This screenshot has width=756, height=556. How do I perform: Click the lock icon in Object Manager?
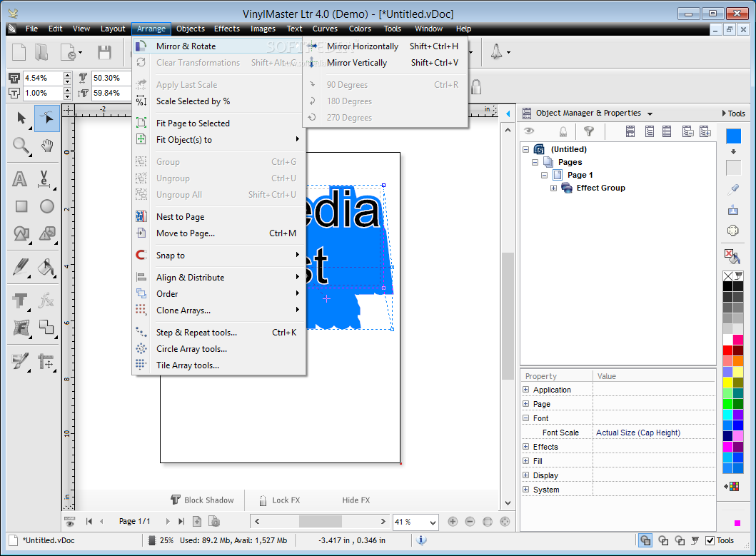[563, 131]
